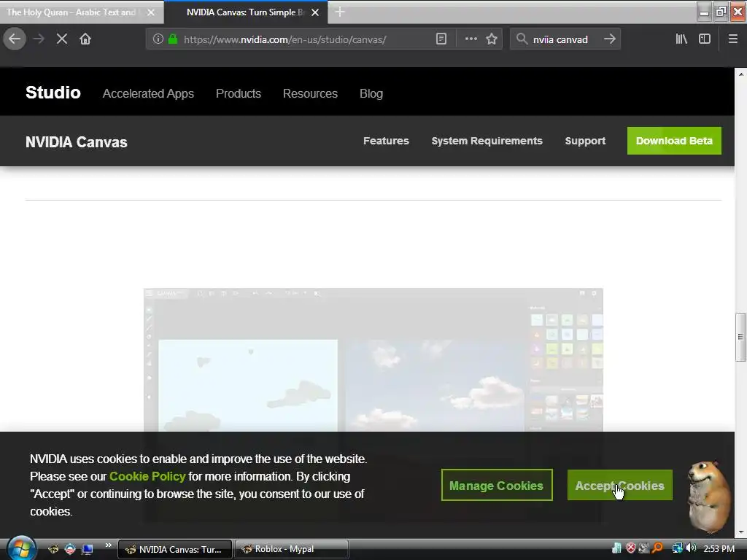Screen dimensions: 747x560
Task: Open the Products menu item
Action: [239, 93]
